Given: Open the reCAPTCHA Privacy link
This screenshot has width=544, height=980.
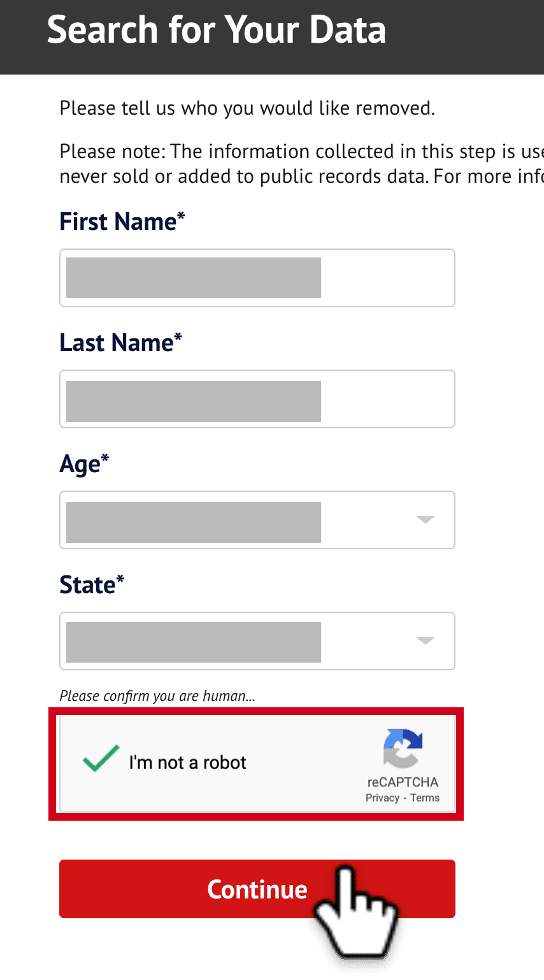Looking at the screenshot, I should (x=382, y=798).
